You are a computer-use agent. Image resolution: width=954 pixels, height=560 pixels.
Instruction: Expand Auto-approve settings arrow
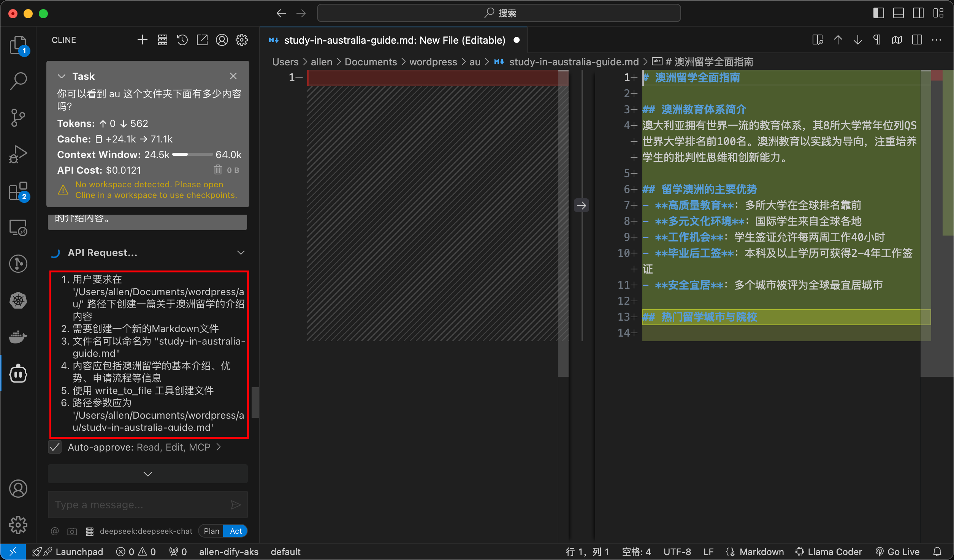tap(219, 447)
